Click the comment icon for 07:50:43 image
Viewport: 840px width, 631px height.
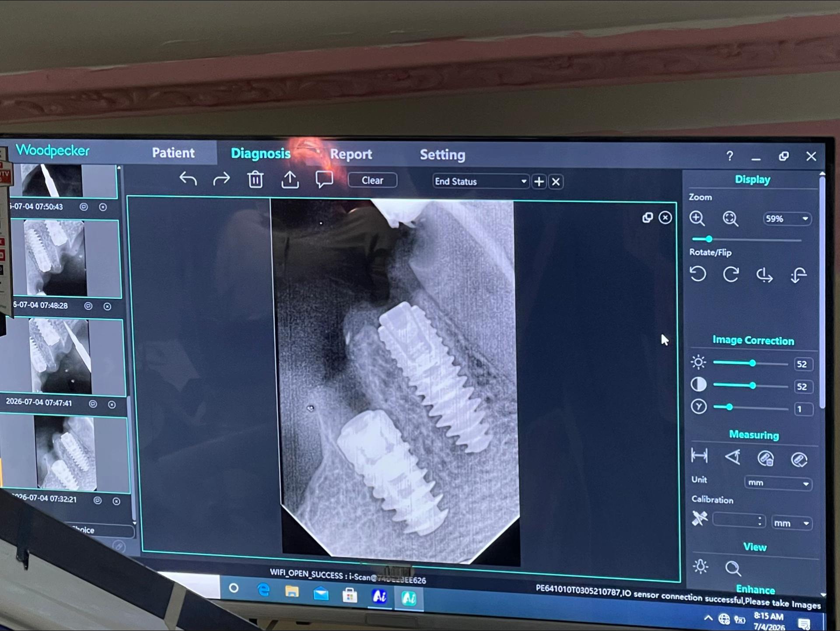[84, 207]
